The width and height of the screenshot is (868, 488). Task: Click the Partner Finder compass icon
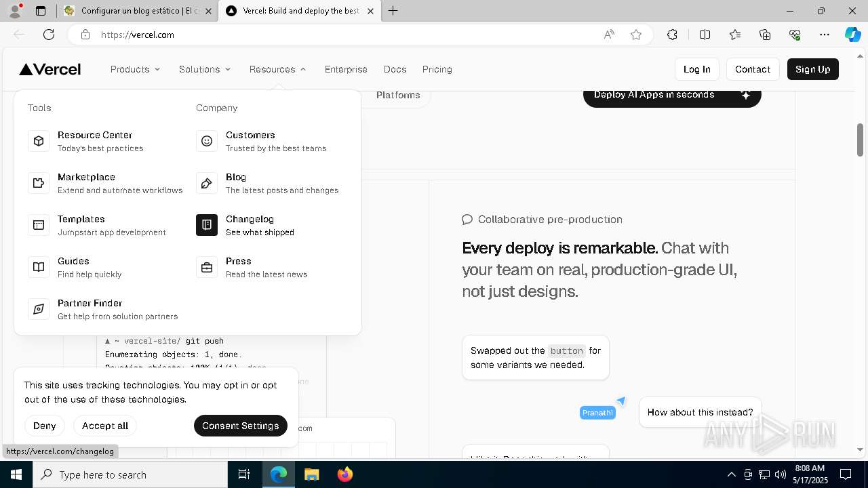[39, 309]
